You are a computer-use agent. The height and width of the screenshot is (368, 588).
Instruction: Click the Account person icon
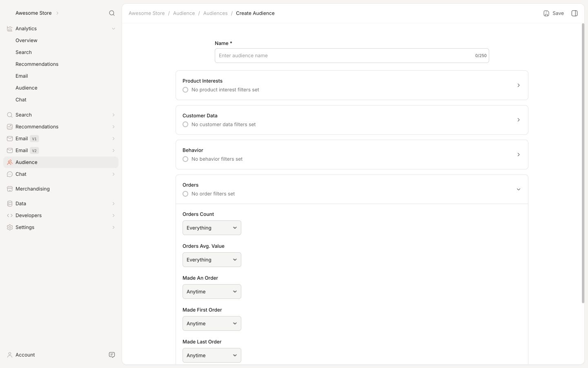(x=10, y=355)
